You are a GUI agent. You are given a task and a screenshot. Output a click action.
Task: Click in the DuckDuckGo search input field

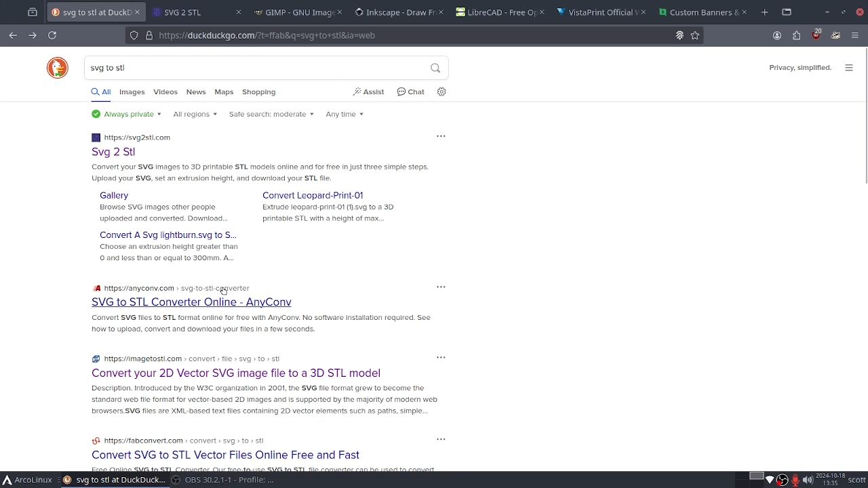click(258, 68)
